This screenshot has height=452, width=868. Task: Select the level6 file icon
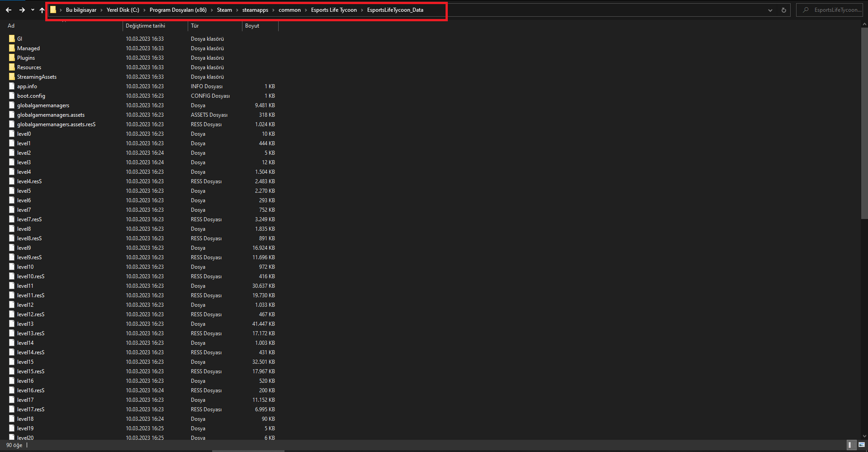coord(12,200)
